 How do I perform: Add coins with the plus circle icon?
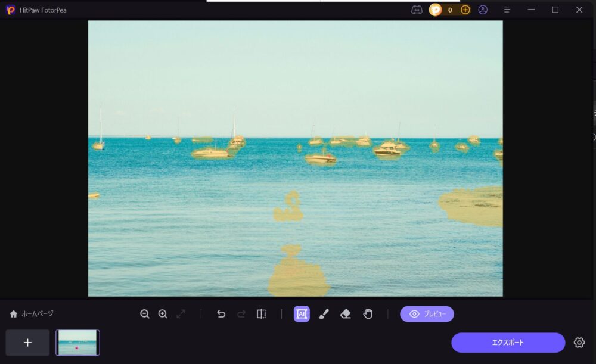465,10
